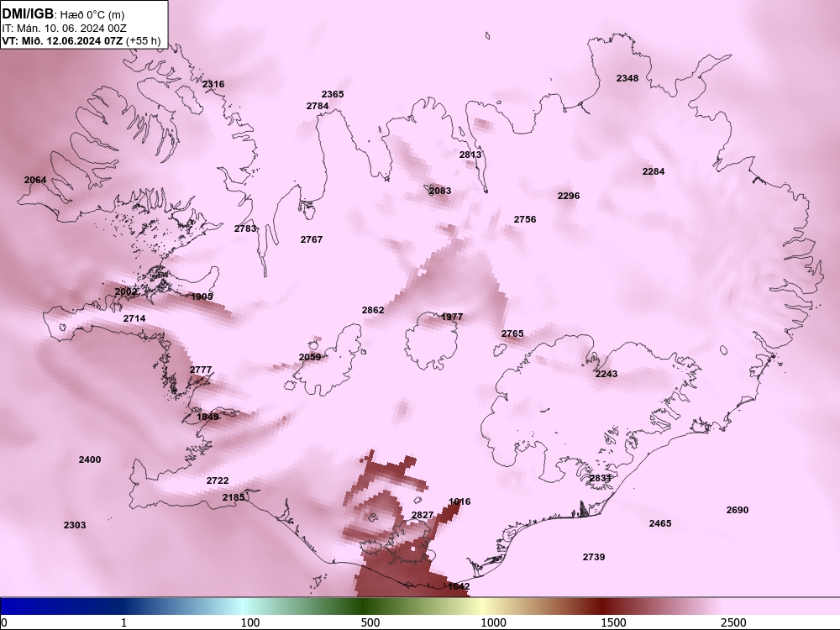Click the 2059 label
This screenshot has height=630, width=840.
(x=310, y=357)
